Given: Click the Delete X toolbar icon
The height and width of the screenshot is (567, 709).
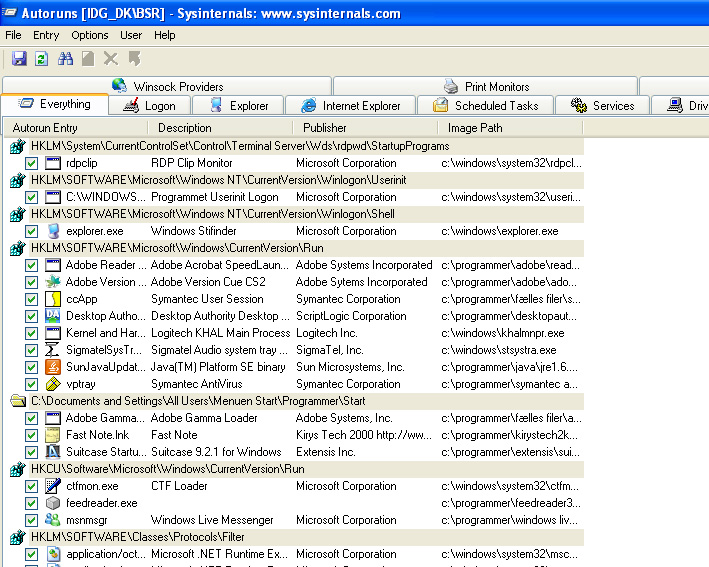Looking at the screenshot, I should point(111,59).
